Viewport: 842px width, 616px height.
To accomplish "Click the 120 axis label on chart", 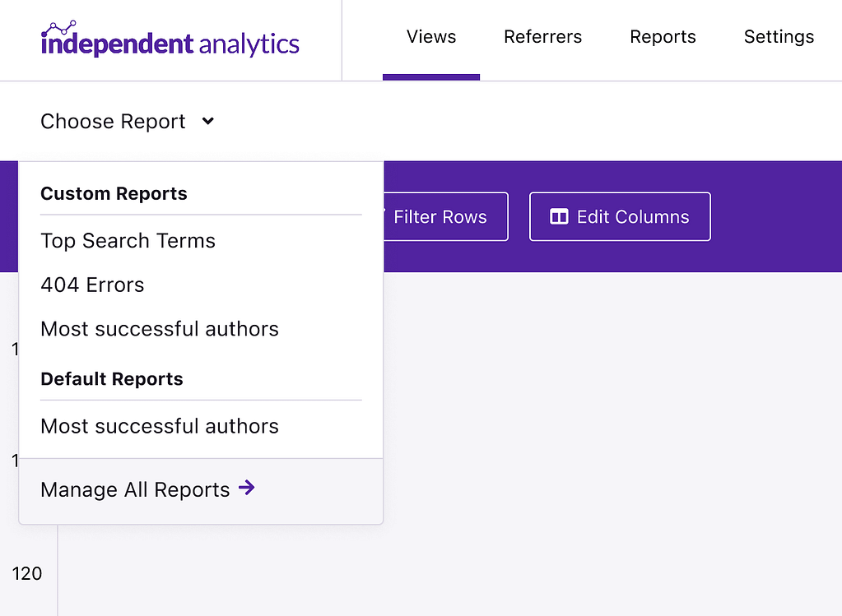I will 27,573.
